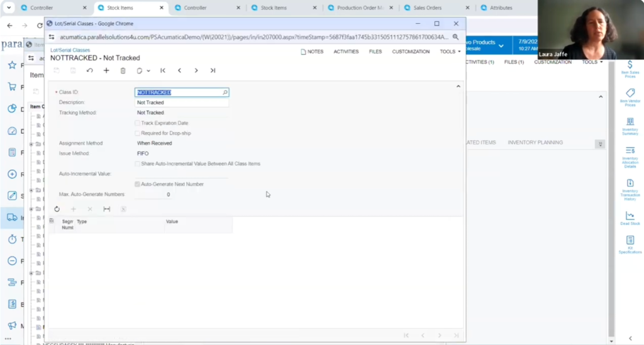Screen dimensions: 644x345
Task: Click the Stock Items window vertical scrollbar
Action: [611, 201]
